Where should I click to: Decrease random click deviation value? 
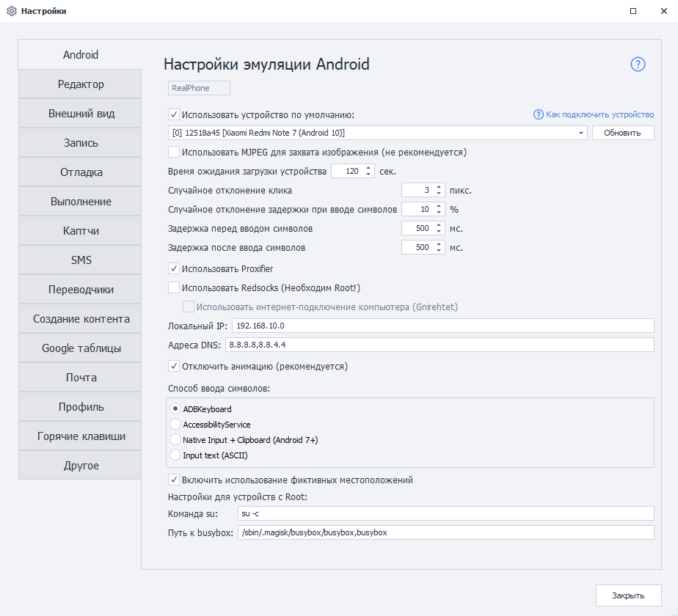439,194
